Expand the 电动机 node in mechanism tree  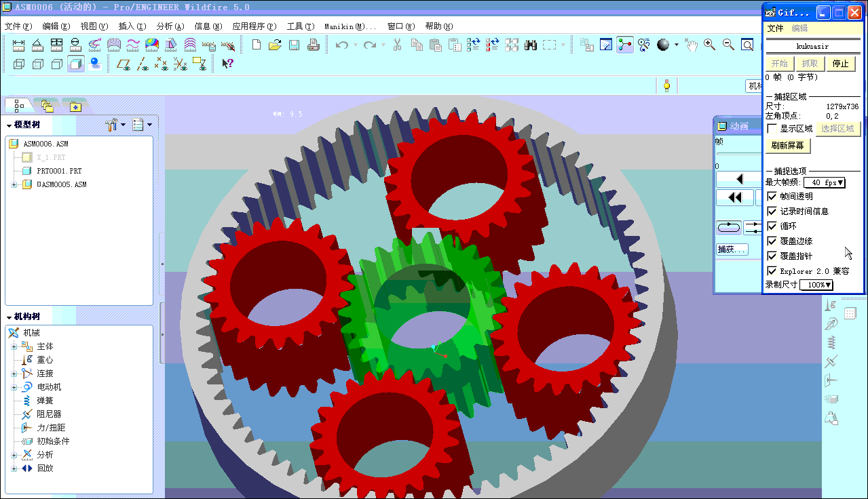point(14,387)
